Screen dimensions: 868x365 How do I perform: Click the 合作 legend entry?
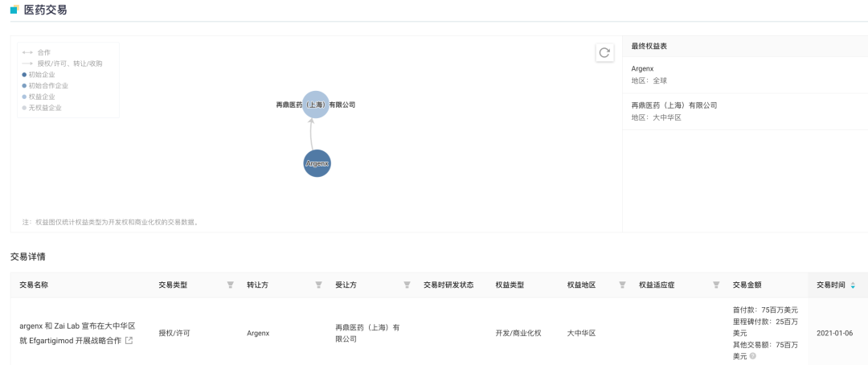pos(36,52)
